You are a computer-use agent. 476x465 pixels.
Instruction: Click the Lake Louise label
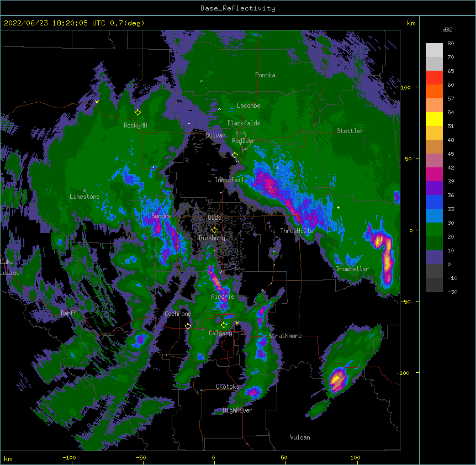point(10,267)
